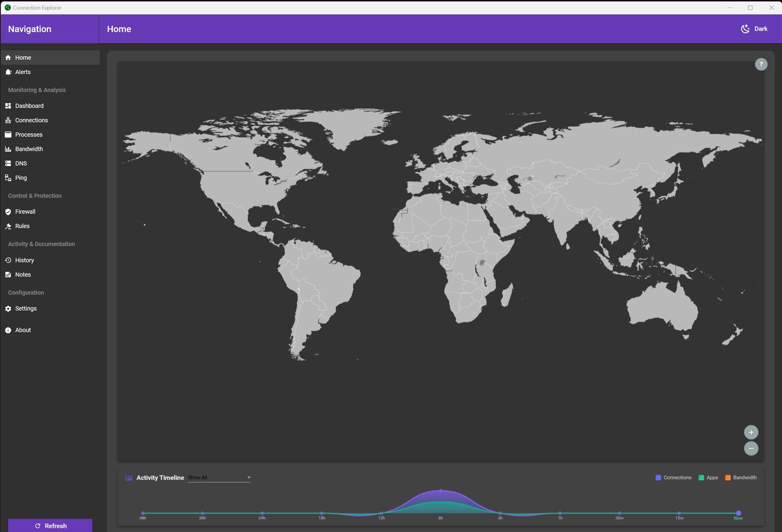
Task: Click the Settings gear icon
Action: point(8,309)
